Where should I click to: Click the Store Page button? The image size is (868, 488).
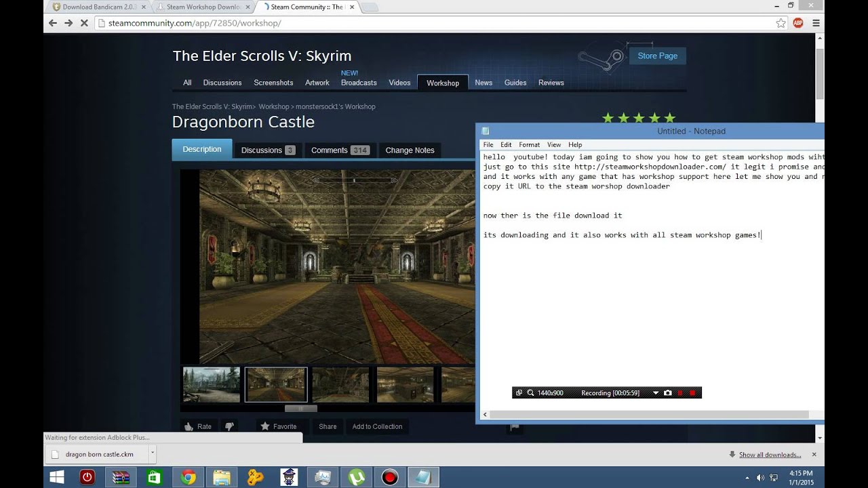[657, 56]
